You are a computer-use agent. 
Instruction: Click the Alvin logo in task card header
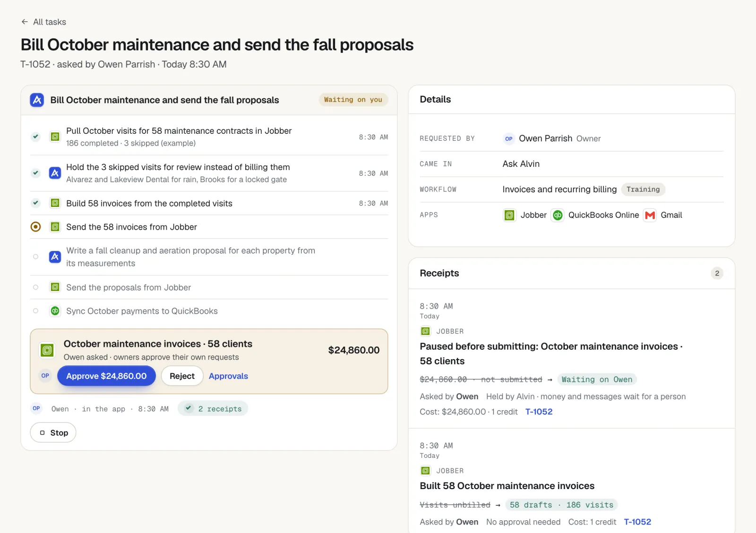tap(37, 100)
